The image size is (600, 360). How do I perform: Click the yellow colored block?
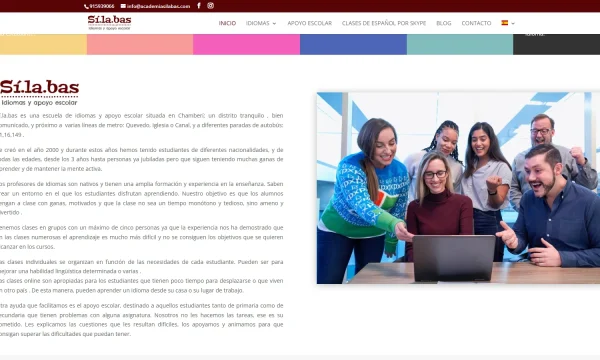[x=43, y=44]
